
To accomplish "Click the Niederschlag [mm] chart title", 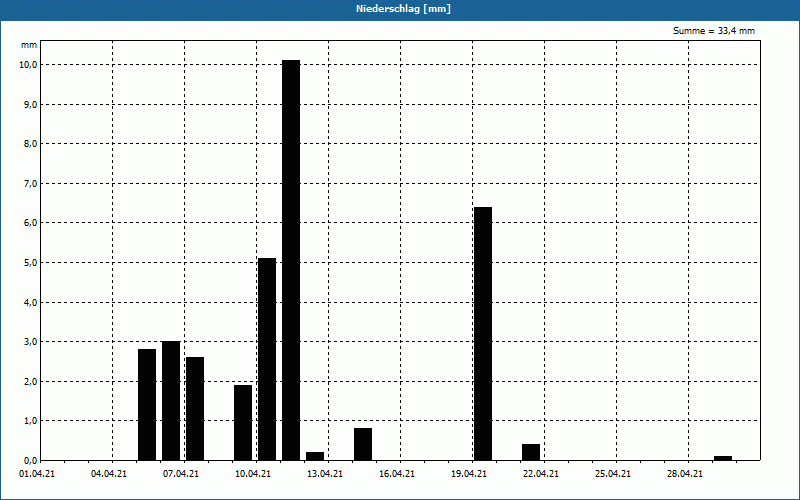I will click(x=403, y=9).
